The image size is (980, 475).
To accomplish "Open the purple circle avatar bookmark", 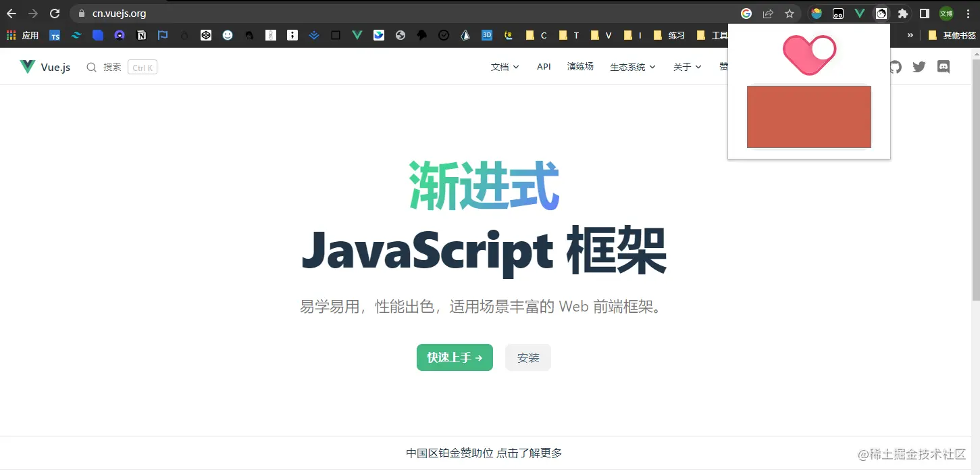I will pos(120,35).
